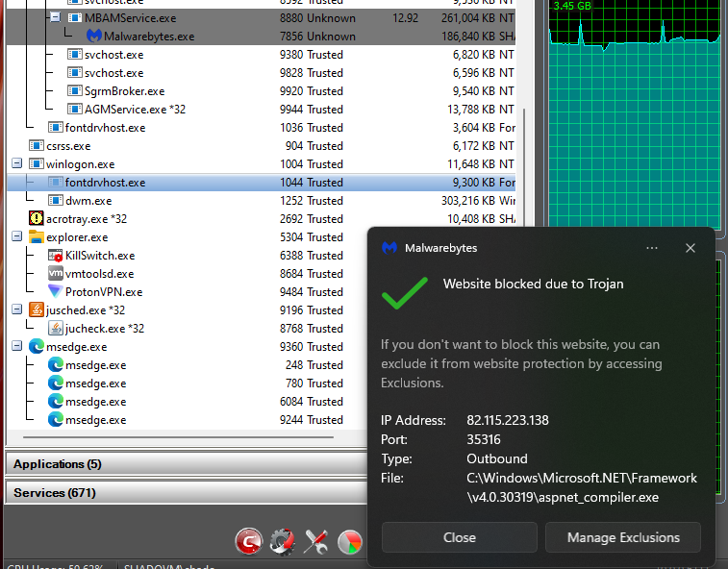Click the red Comodo C toolbar icon
This screenshot has width=728, height=569.
pos(249,541)
